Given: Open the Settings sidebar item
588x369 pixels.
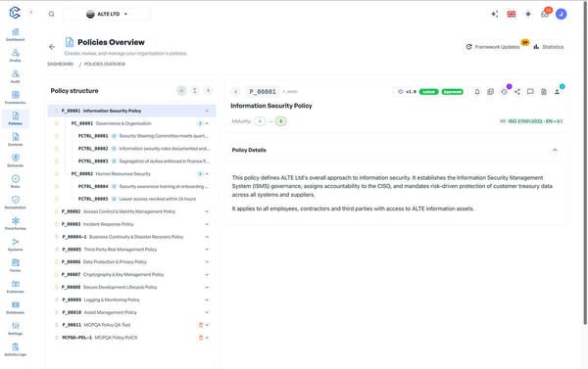Looking at the screenshot, I should [16, 328].
